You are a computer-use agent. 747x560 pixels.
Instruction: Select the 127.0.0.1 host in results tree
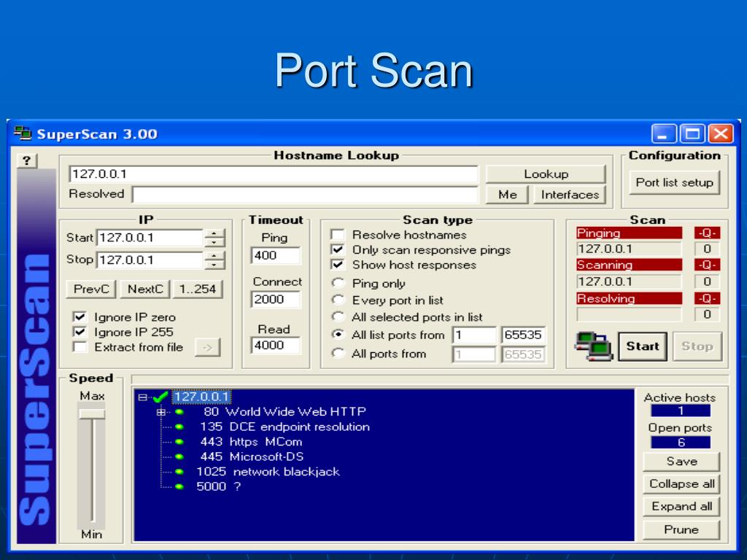click(201, 397)
